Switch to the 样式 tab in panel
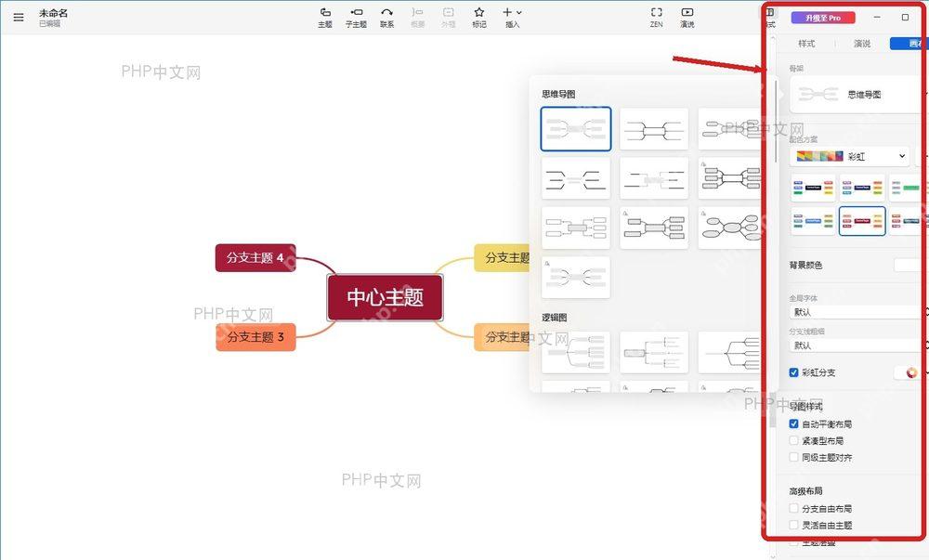The image size is (929, 560). tap(806, 44)
